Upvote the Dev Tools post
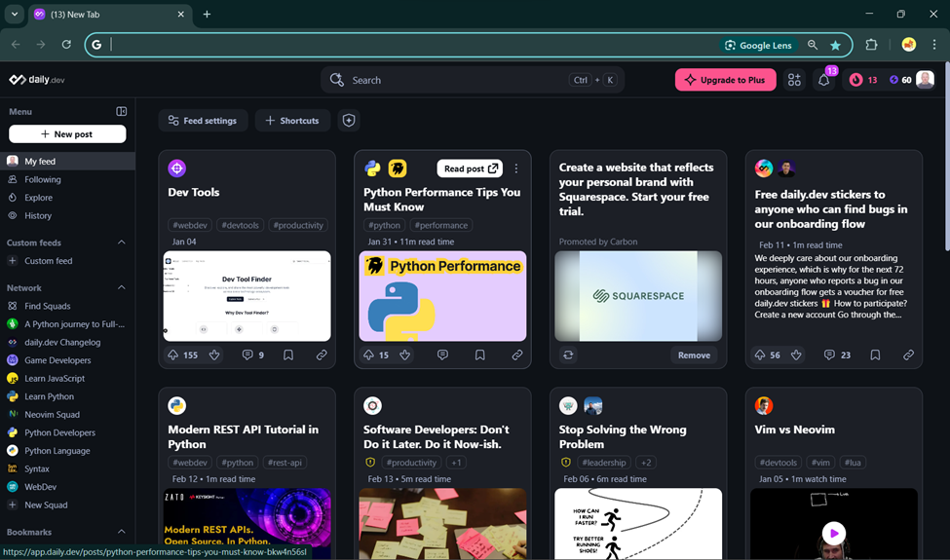This screenshot has width=950, height=560. pos(173,355)
